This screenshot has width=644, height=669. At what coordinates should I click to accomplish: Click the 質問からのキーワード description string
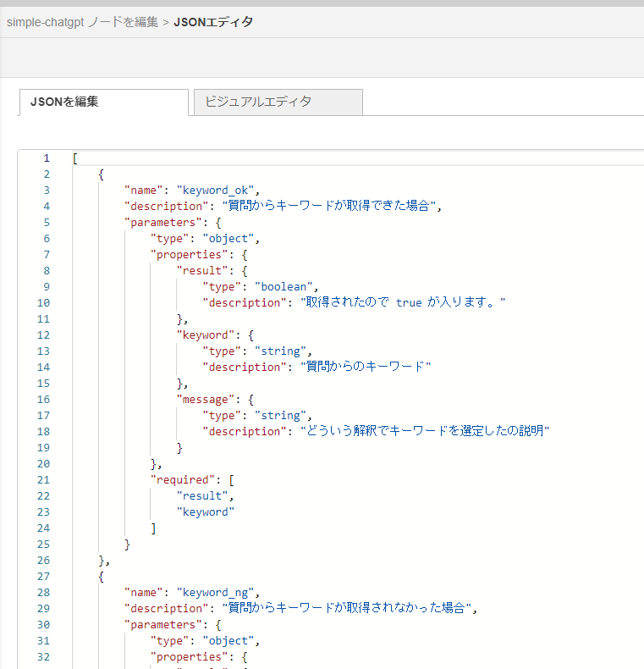(366, 368)
